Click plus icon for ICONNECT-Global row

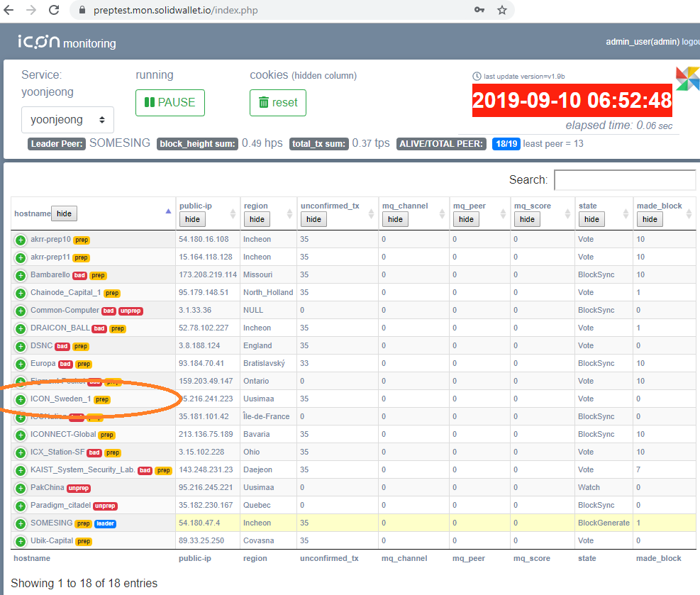(x=21, y=435)
